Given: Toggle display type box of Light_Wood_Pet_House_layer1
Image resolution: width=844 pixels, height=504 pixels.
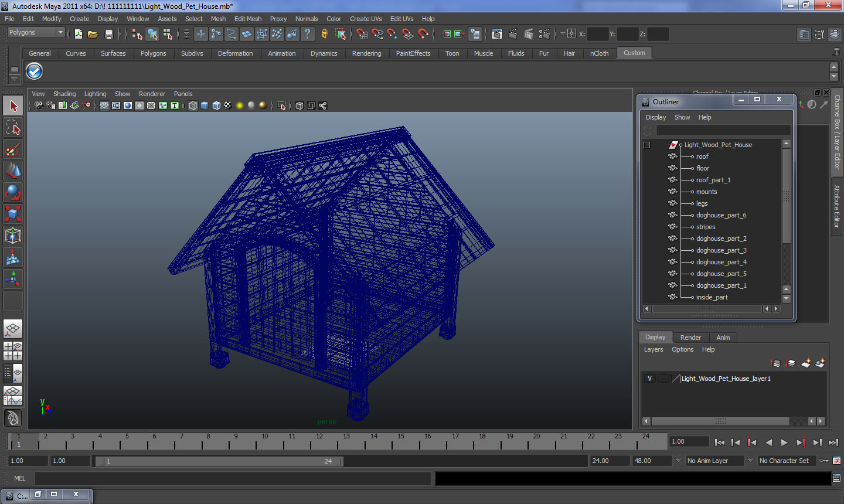Looking at the screenshot, I should (x=663, y=379).
